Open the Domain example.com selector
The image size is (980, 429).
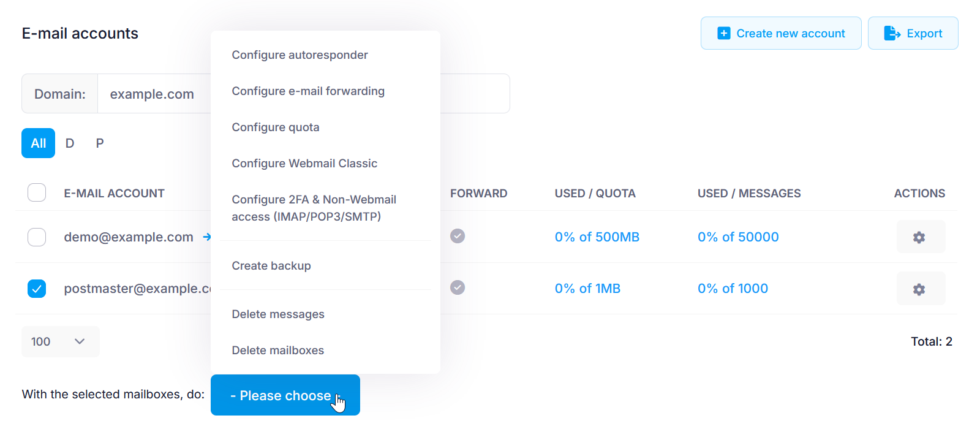tap(152, 94)
